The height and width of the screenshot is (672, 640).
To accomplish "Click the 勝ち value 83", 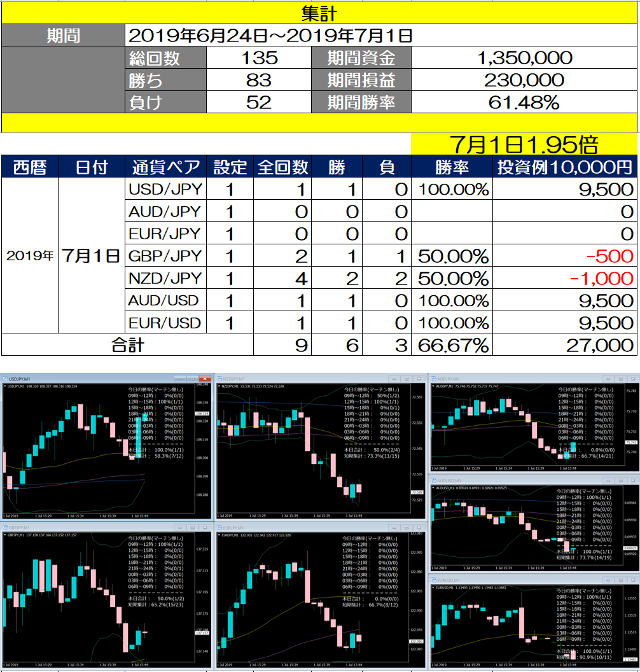I will pyautogui.click(x=259, y=80).
